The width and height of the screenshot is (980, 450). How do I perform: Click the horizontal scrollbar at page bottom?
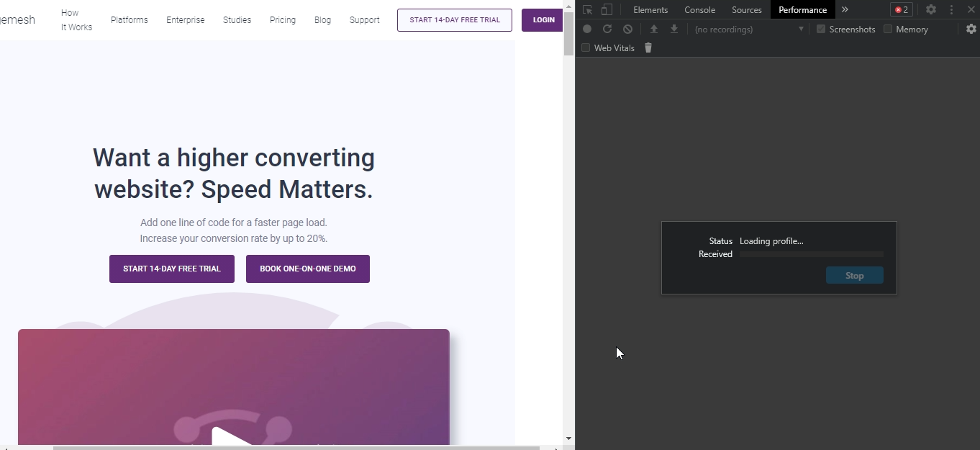tap(296, 447)
